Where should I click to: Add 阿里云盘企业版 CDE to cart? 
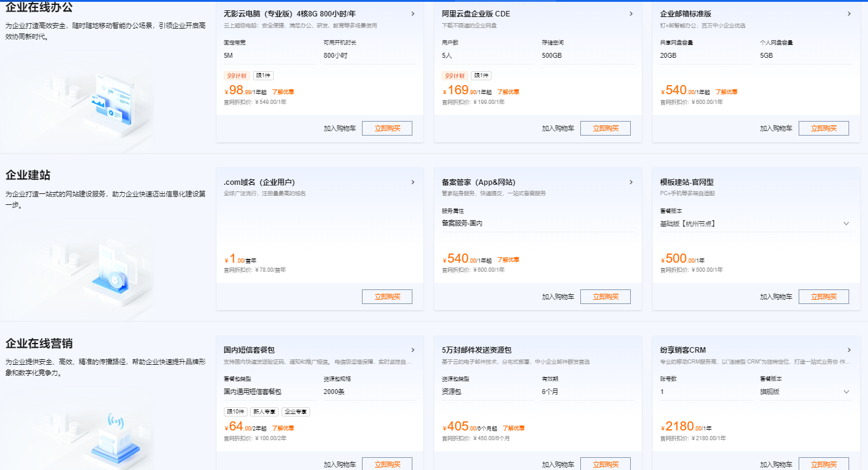click(558, 128)
